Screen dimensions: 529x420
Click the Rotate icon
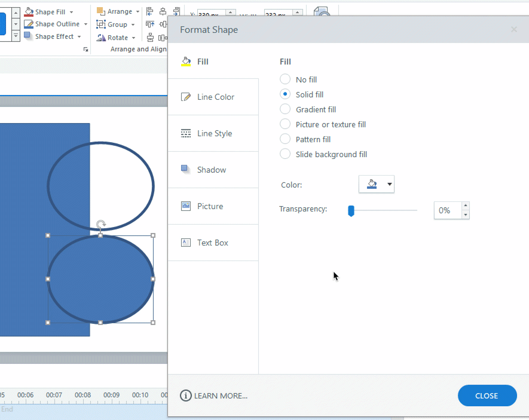(100, 38)
